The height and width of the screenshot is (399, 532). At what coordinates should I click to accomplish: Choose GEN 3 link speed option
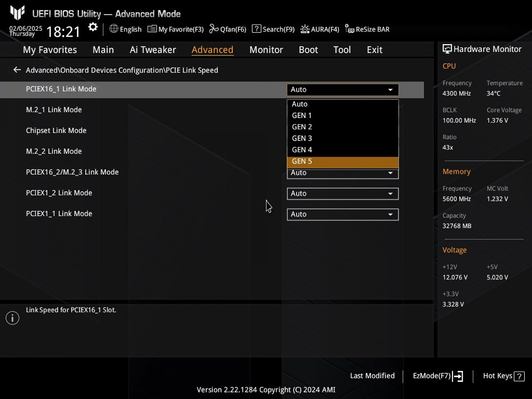(x=343, y=138)
